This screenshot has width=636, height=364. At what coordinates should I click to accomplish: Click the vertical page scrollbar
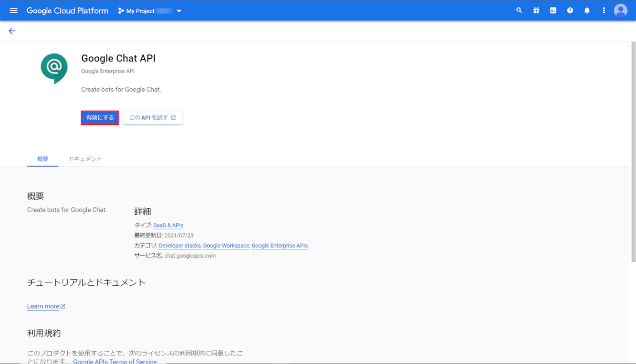[633, 152]
